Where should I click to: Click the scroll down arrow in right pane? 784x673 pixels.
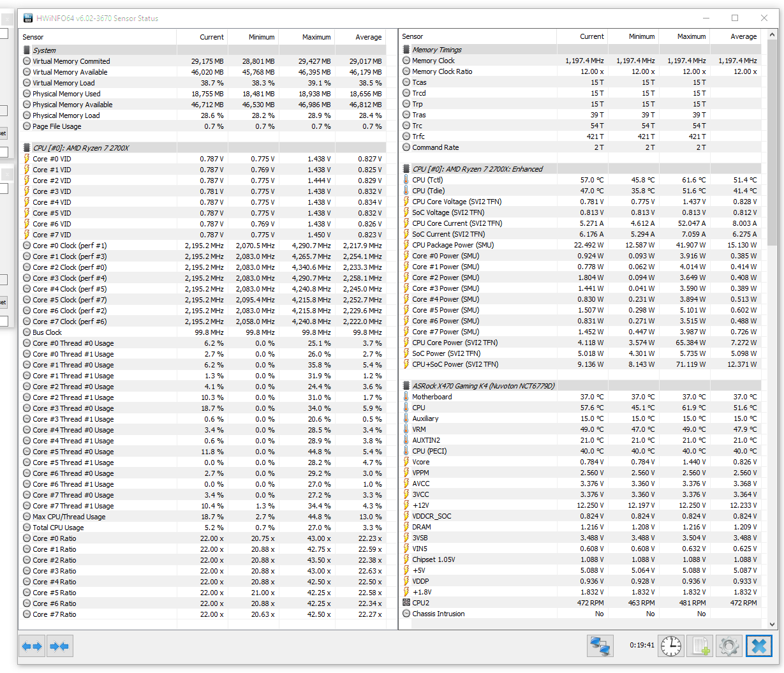coord(772,625)
